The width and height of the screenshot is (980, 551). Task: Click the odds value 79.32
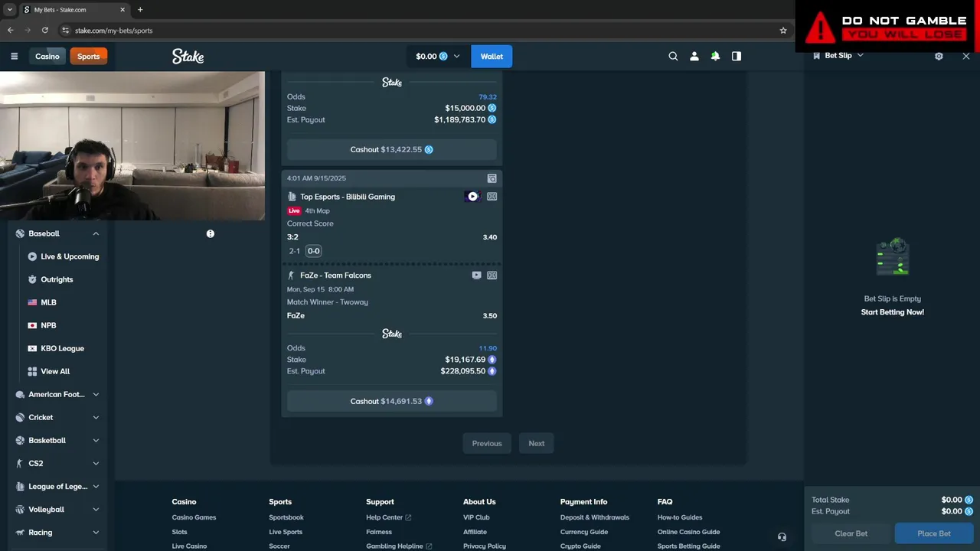tap(488, 97)
